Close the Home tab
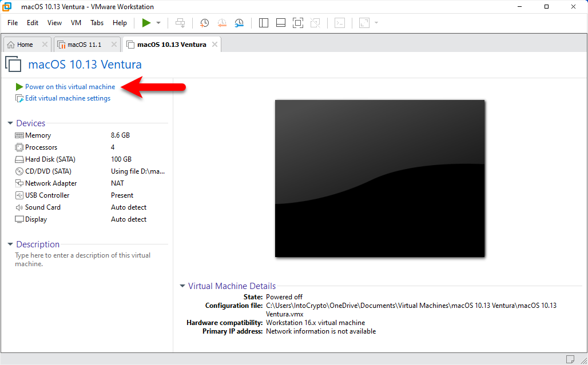 [x=45, y=44]
